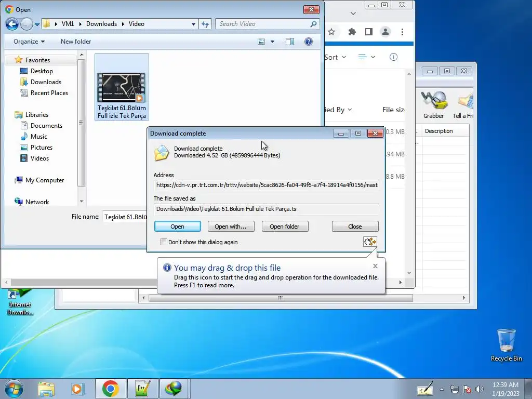Select Recent Places in navigation pane

[x=49, y=92]
